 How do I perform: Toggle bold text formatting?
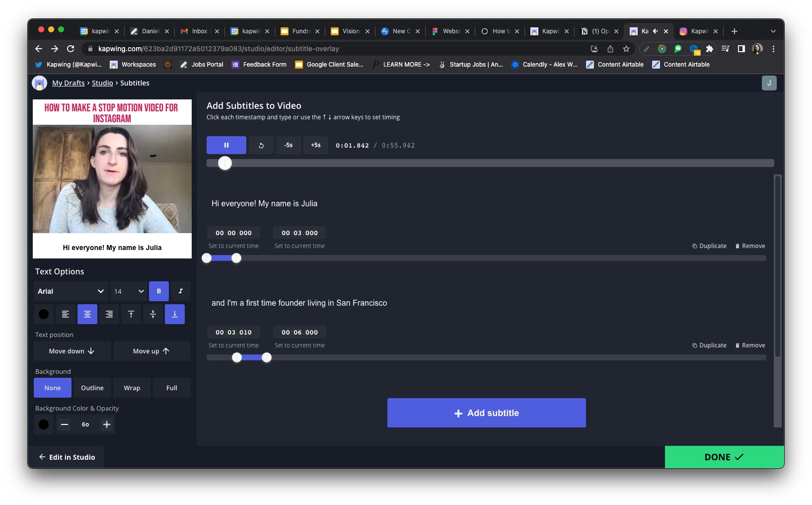coord(159,291)
